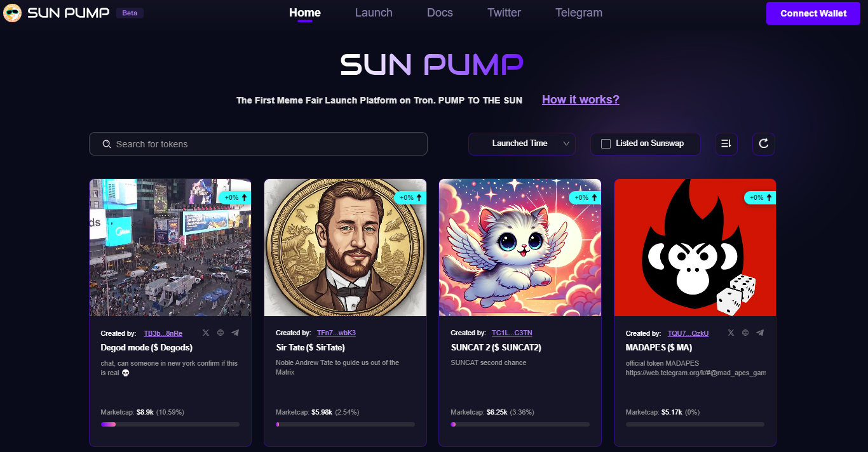Open the website globe icon on Degod mode card
The image size is (868, 452).
pyautogui.click(x=220, y=333)
